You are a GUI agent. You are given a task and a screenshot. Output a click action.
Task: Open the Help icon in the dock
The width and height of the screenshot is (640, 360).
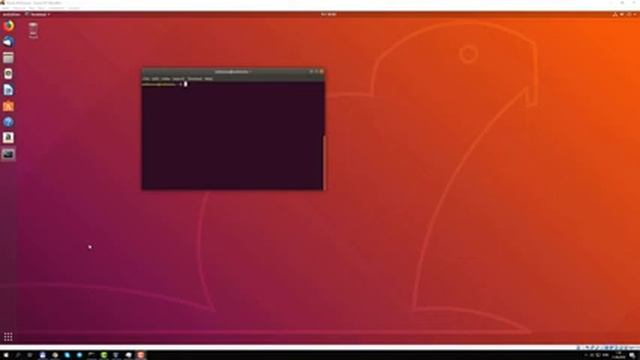(8, 122)
